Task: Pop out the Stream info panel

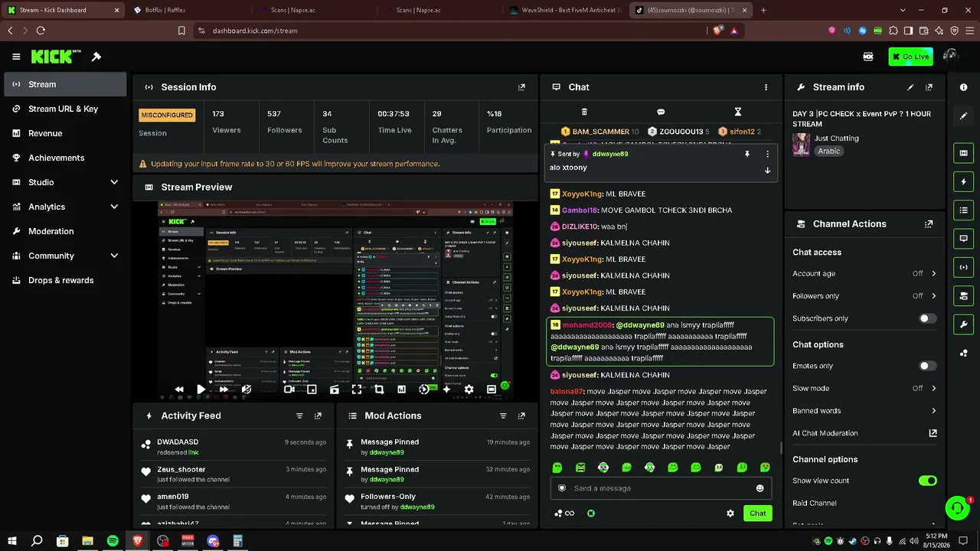Action: [x=929, y=87]
